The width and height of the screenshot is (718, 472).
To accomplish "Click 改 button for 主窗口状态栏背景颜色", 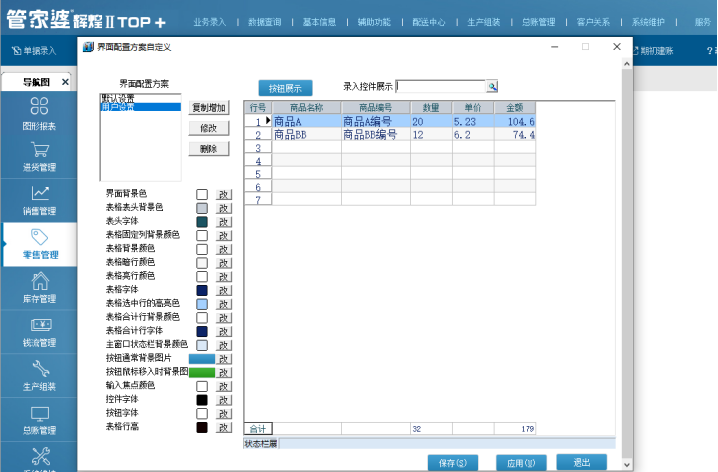I will 224,345.
